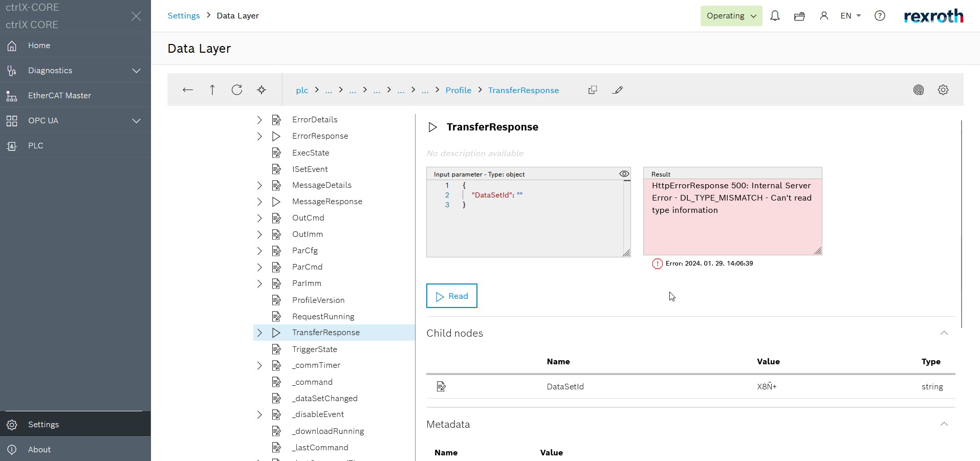Viewport: 980px width, 461px height.
Task: Select _command in the tree
Action: click(x=312, y=382)
